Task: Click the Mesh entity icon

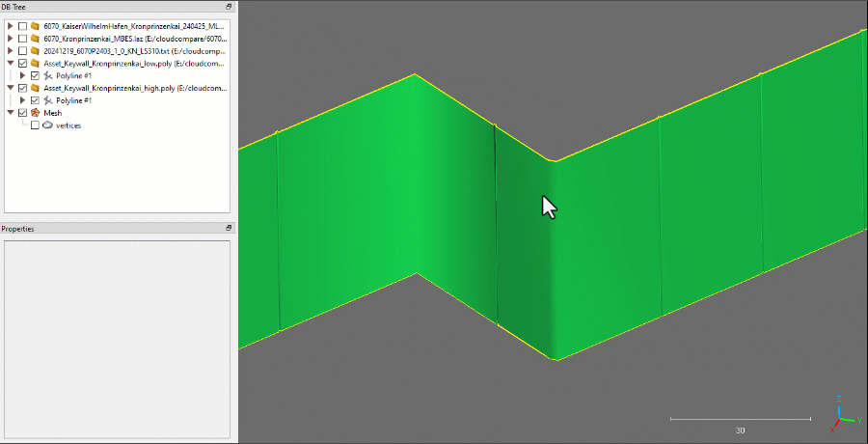Action: click(x=36, y=113)
